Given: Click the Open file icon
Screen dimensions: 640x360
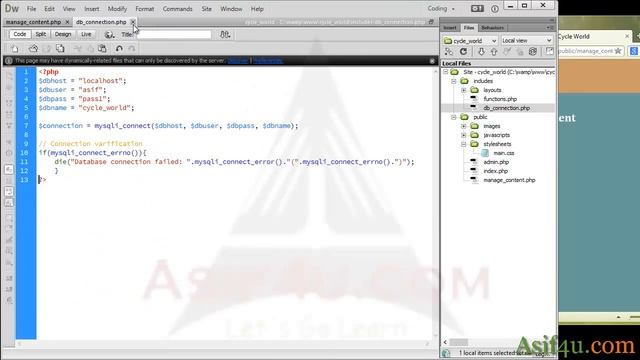Looking at the screenshot, I should [33, 49].
